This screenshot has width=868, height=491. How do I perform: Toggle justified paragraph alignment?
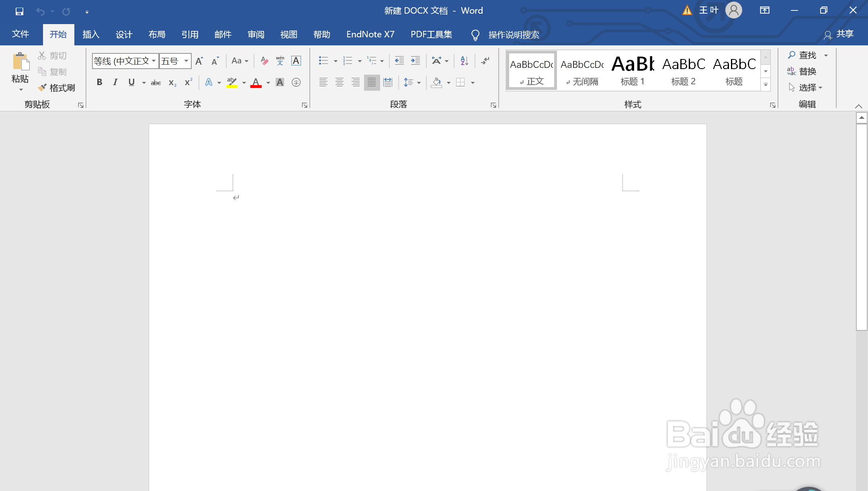[x=372, y=83]
